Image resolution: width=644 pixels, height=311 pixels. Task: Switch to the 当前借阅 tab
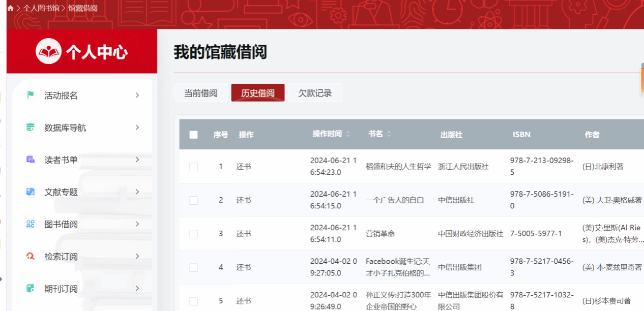[x=200, y=93]
